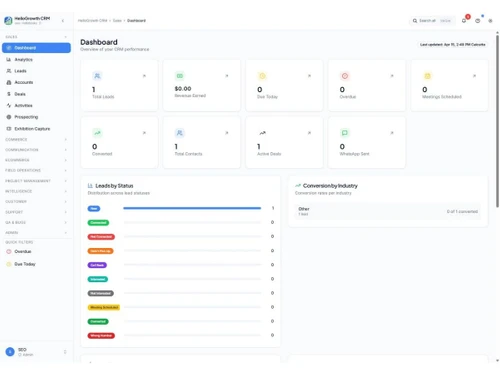Image resolution: width=500 pixels, height=375 pixels.
Task: Expand the SUPPORT section
Action: tap(36, 212)
